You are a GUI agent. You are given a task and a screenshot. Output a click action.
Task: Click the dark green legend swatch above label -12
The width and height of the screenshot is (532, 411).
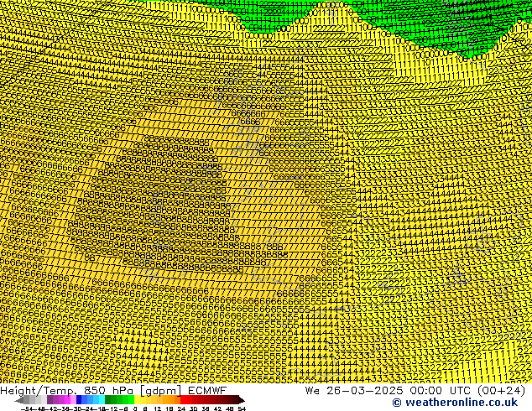point(107,399)
